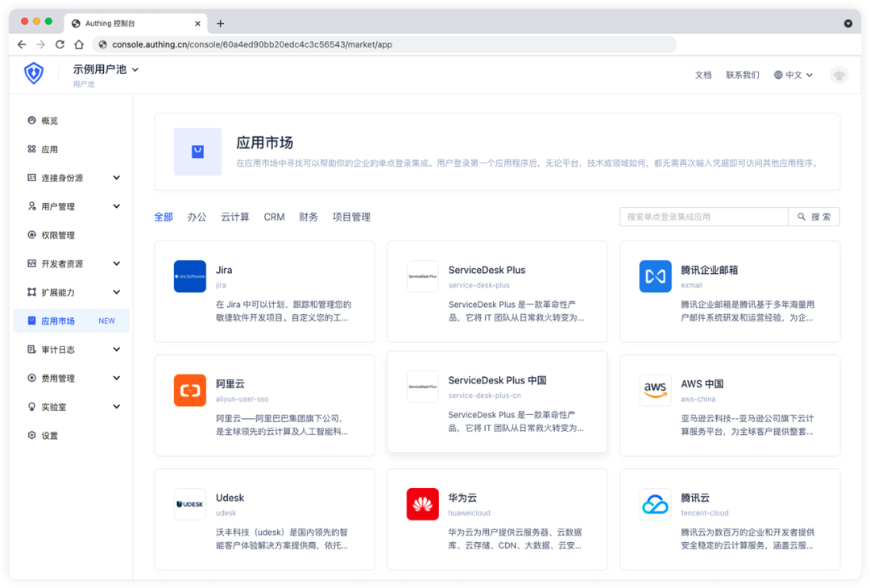Expand 扩展能力 chevron in sidebar
The image size is (870, 588).
click(x=117, y=292)
